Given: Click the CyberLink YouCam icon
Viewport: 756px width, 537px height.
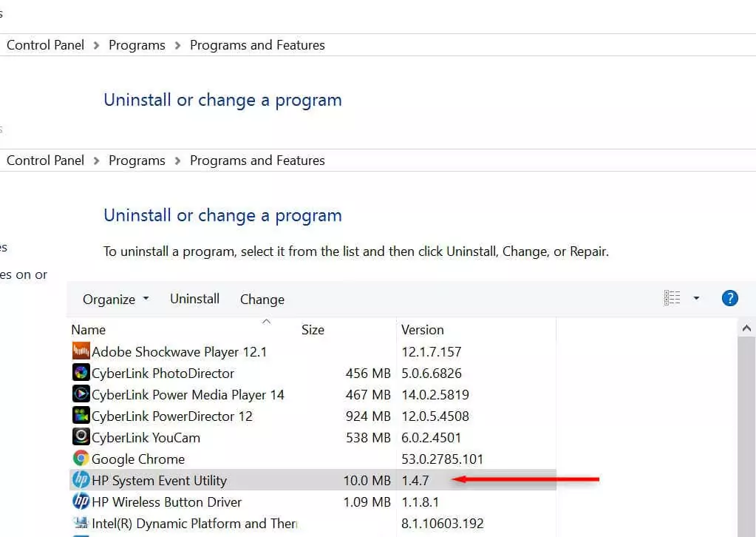Looking at the screenshot, I should [x=81, y=436].
